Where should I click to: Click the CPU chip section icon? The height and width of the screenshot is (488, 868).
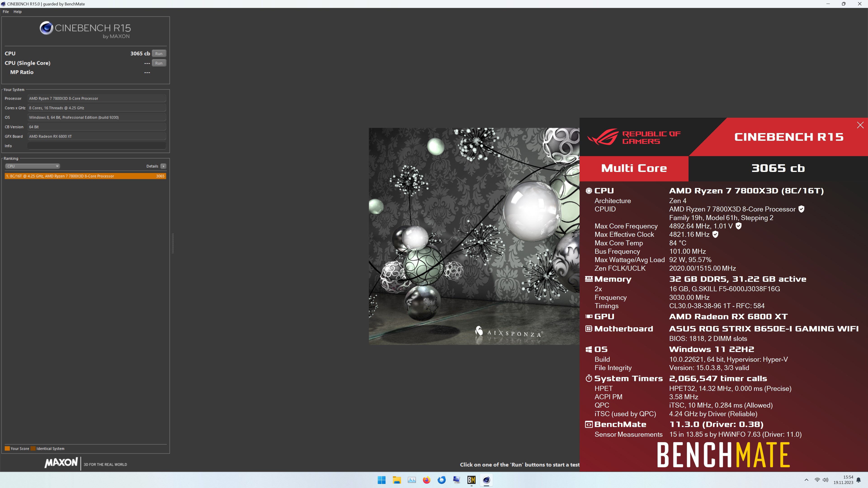(589, 191)
